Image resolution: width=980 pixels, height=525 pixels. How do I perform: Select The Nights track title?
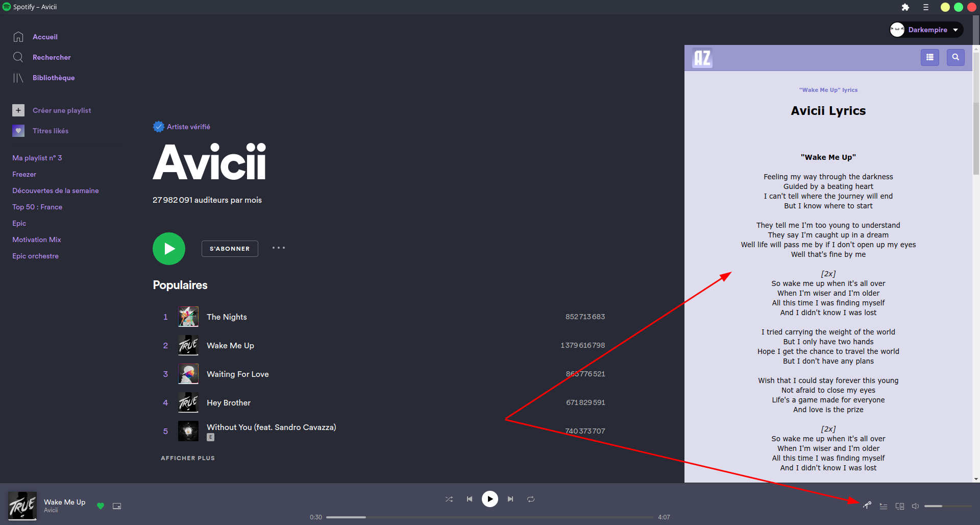227,317
